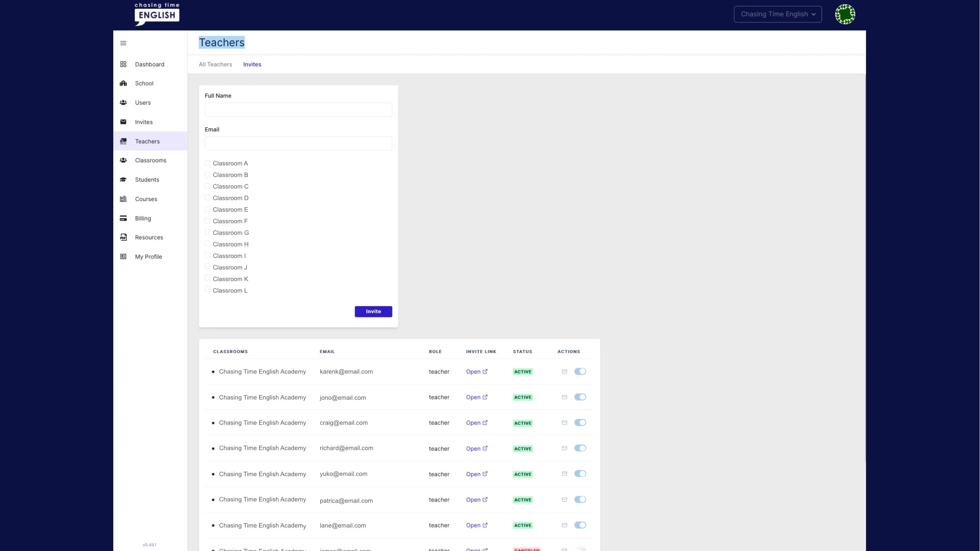Toggle off invite for craig@email.com

(x=580, y=422)
